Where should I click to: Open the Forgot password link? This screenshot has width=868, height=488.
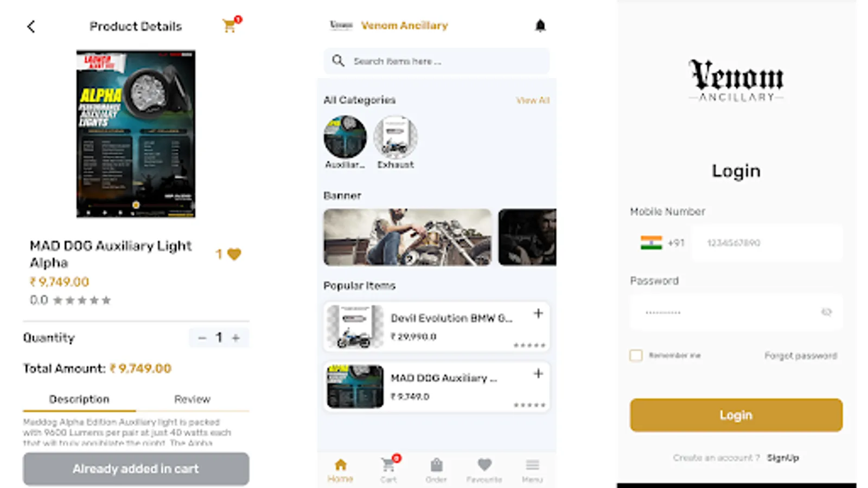click(801, 356)
